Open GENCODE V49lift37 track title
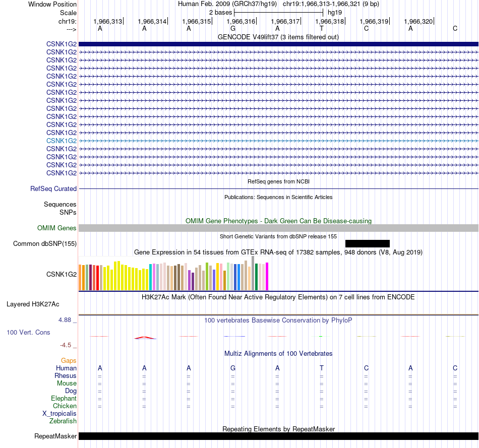Screen dimensions: 479x448 [x=278, y=37]
